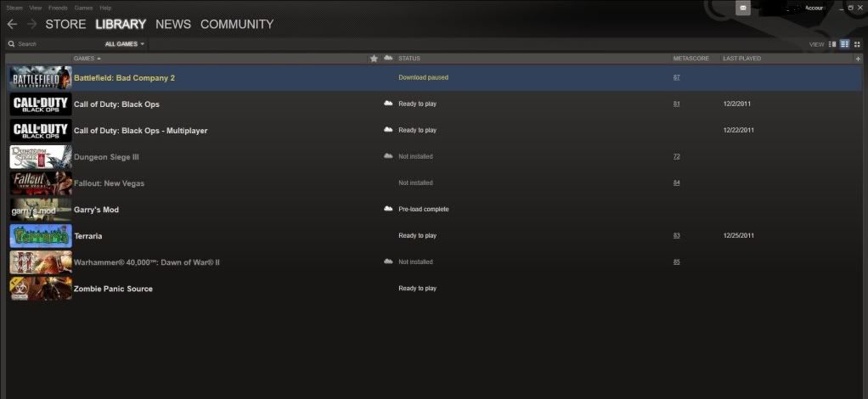Sort by the favorites star column
The height and width of the screenshot is (399, 868).
click(374, 59)
